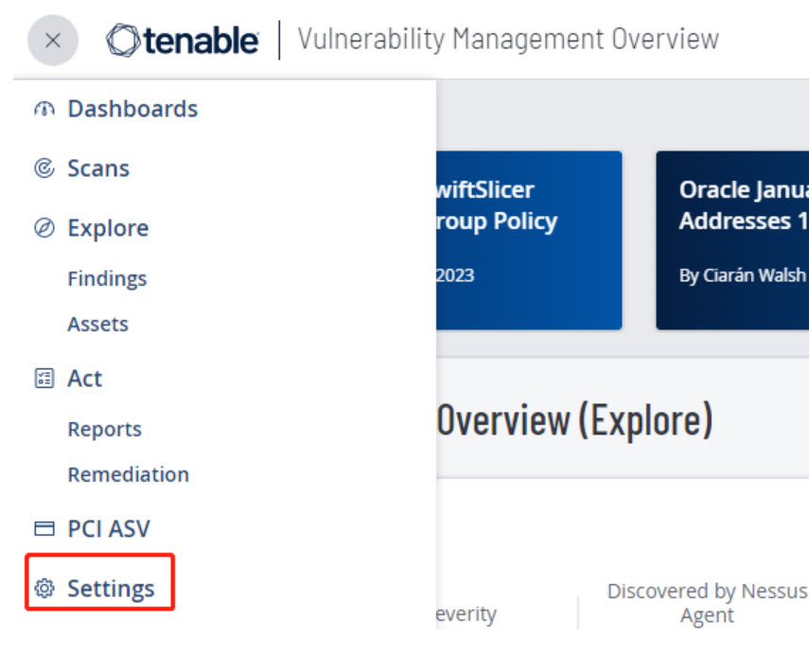The height and width of the screenshot is (672, 809).
Task: Open the Oracle January article card
Action: click(x=732, y=240)
